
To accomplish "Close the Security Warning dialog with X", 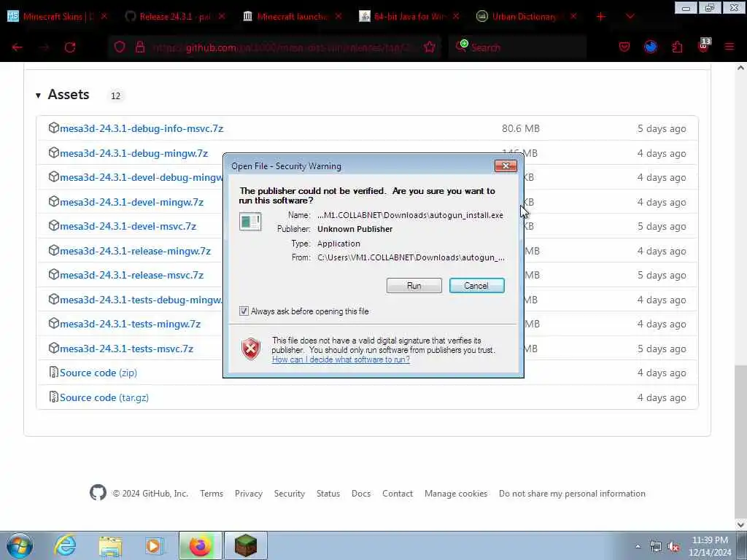I will pyautogui.click(x=506, y=166).
